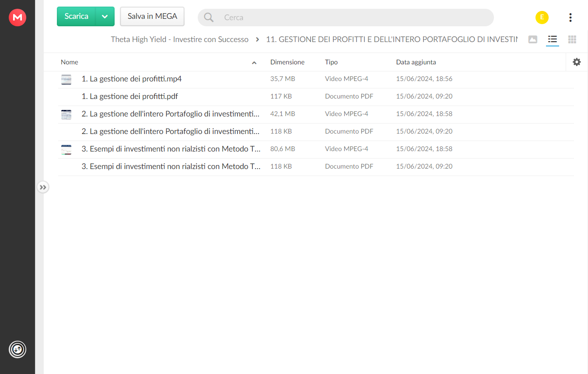Click the Scarica download button
Screen dimensions: 588x374
coord(77,17)
